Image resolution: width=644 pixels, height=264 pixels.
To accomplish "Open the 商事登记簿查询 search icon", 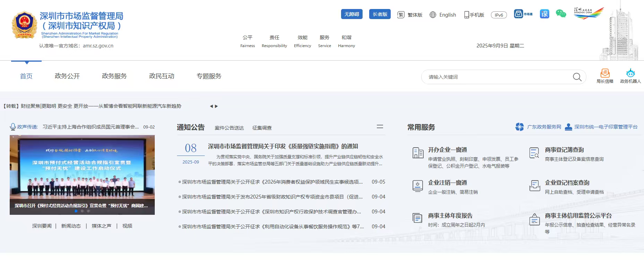I will (x=534, y=153).
